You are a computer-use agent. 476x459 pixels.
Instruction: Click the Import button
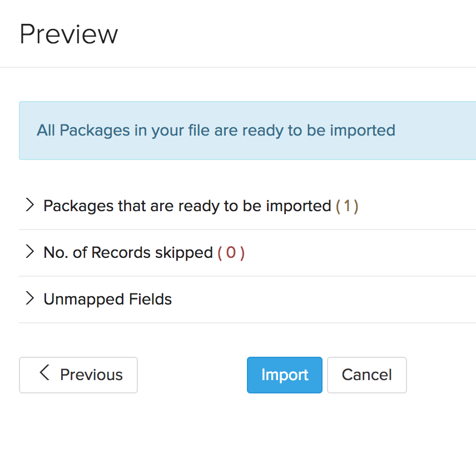[284, 375]
